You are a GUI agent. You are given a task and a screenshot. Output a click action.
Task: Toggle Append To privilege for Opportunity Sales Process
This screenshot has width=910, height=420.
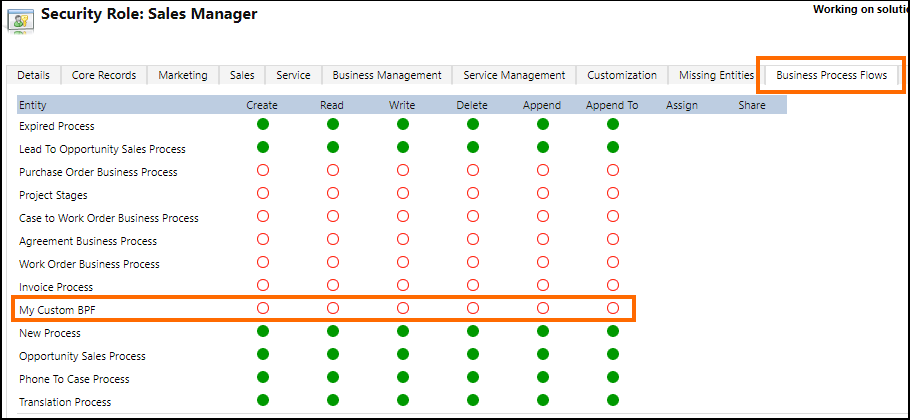tap(613, 354)
